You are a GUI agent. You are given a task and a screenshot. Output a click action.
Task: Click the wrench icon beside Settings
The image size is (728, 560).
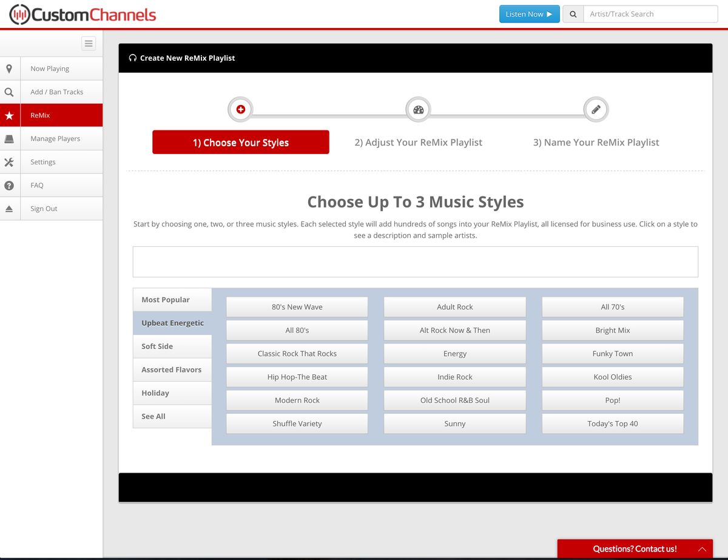(10, 161)
